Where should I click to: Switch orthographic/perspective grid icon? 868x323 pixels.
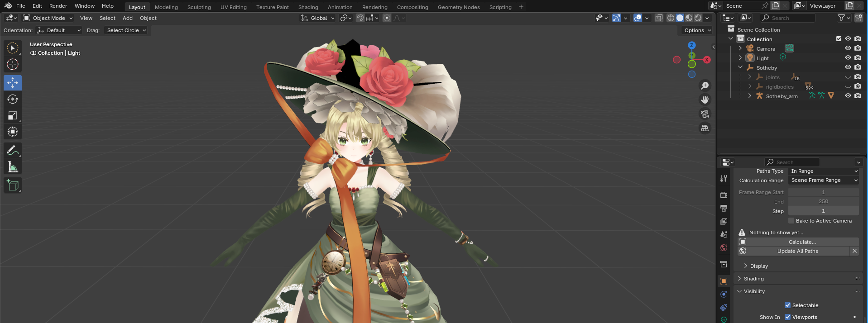tap(705, 128)
